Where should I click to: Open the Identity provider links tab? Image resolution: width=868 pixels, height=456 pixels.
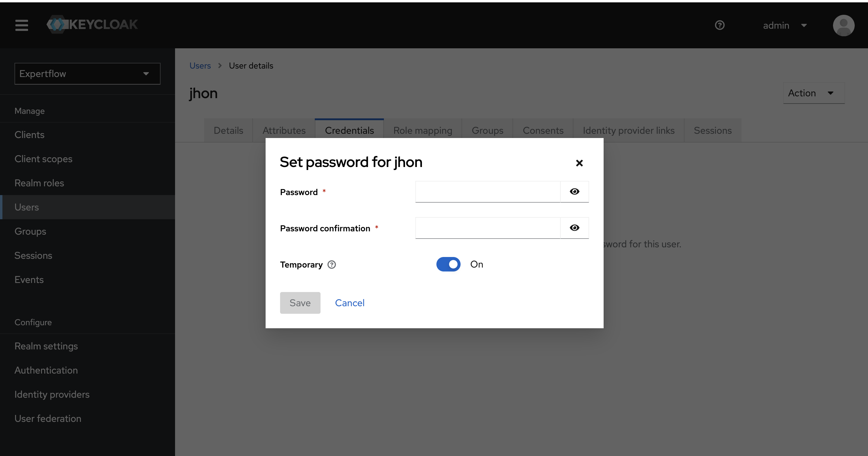coord(628,130)
